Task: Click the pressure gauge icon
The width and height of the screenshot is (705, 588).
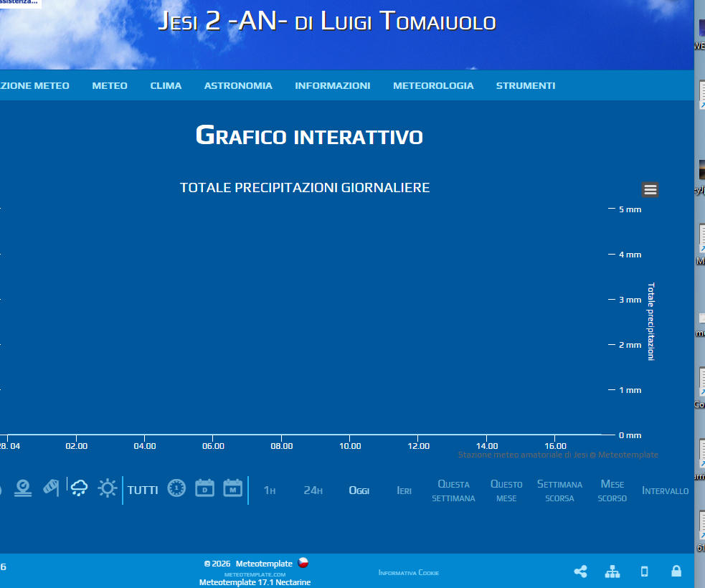Action: click(23, 488)
